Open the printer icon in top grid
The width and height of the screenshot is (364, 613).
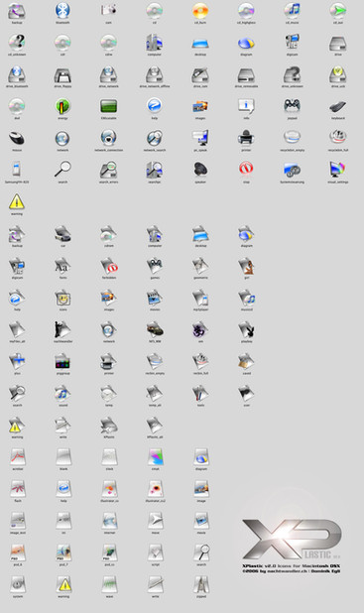point(246,138)
